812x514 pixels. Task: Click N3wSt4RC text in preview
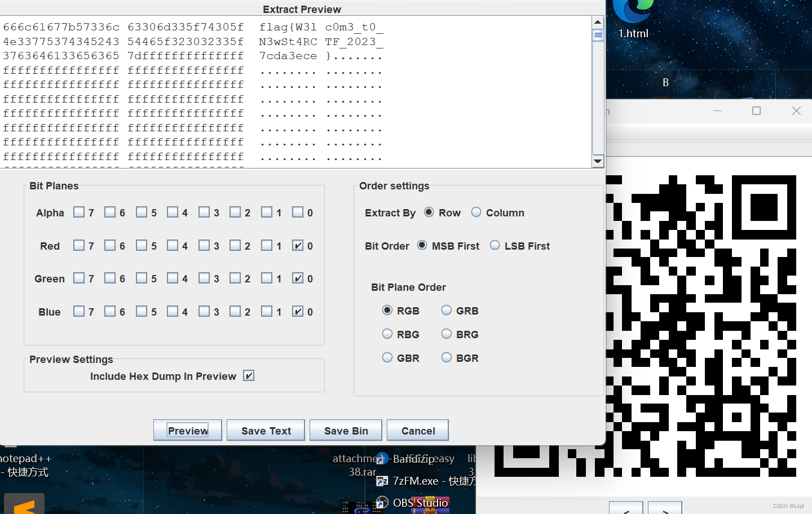coord(288,42)
